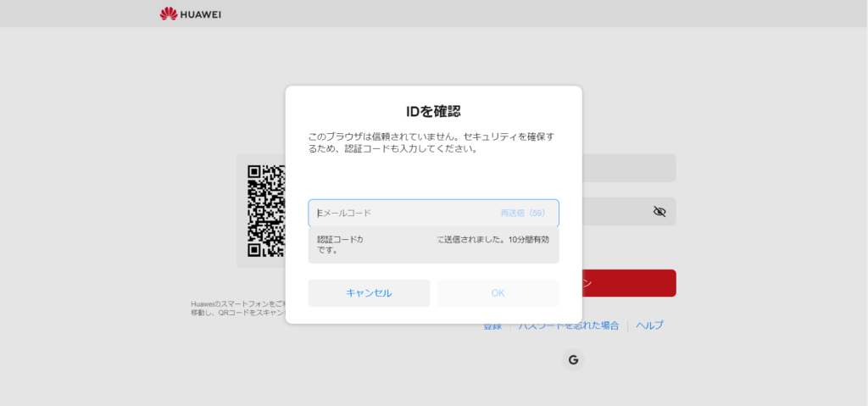Confirm with the OK button
This screenshot has width=868, height=406.
pos(498,293)
